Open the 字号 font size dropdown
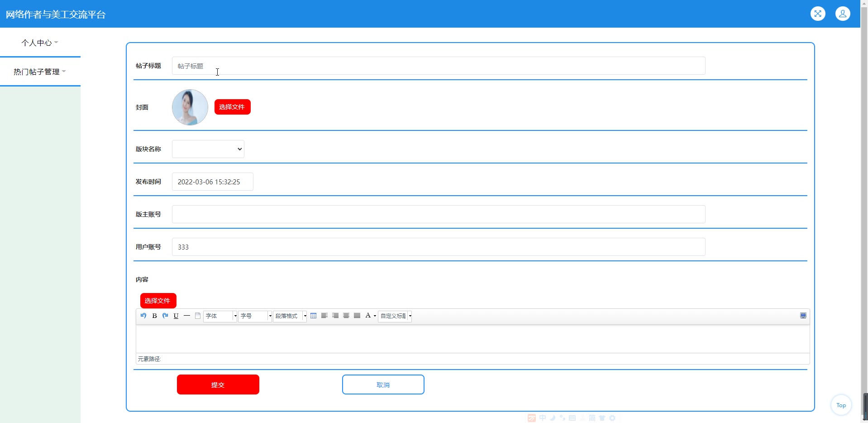The height and width of the screenshot is (423, 868). point(255,316)
